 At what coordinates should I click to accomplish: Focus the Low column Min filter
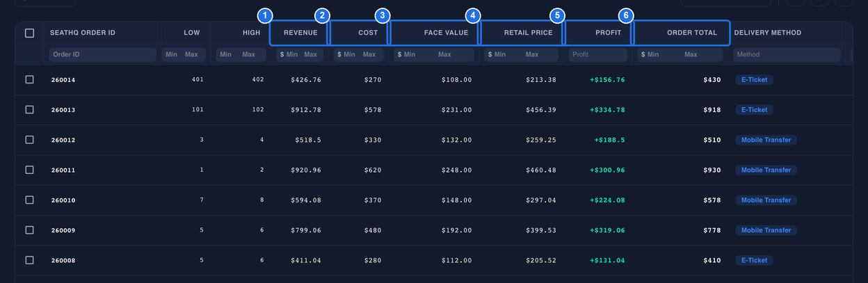pyautogui.click(x=172, y=54)
